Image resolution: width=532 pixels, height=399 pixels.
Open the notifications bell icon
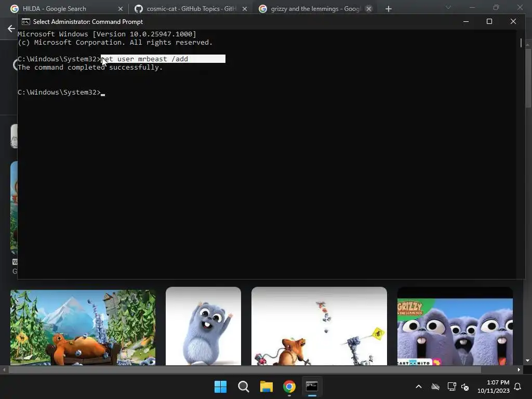click(518, 387)
